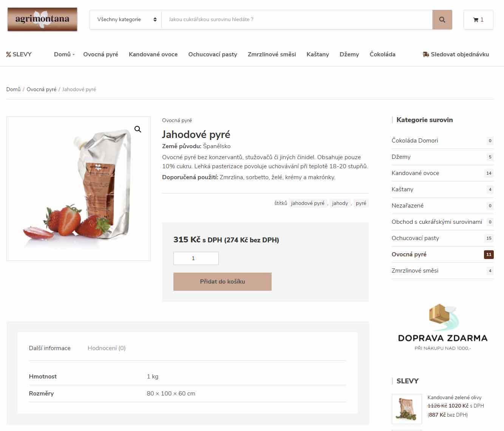This screenshot has height=431, width=504.
Task: Open Zmrzlinové směsi in the navigation
Action: [x=272, y=54]
